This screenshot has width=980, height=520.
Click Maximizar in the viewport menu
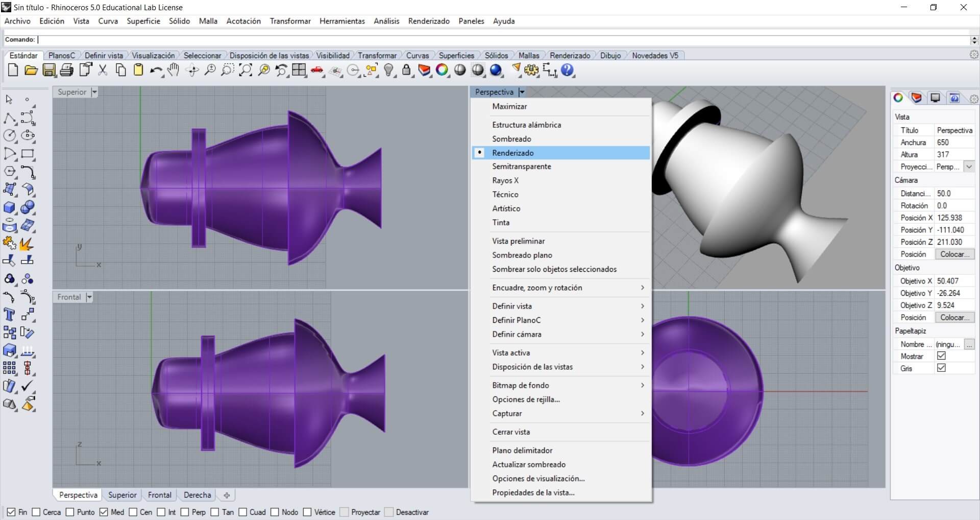560,106
